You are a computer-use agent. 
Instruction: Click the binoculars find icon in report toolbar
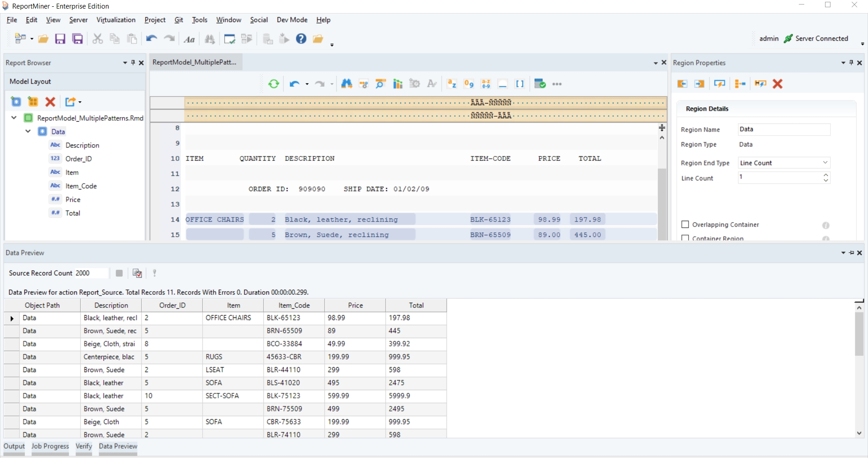(x=346, y=84)
